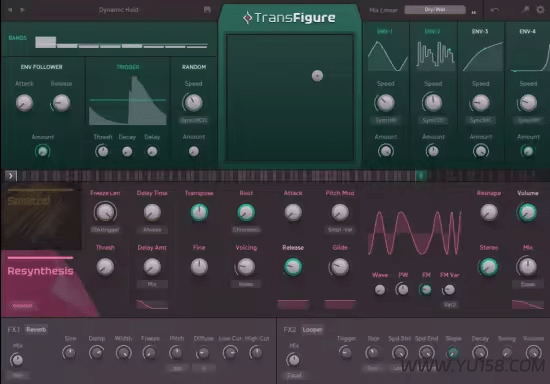Click the Reshape knob
The height and width of the screenshot is (384, 550).
489,213
